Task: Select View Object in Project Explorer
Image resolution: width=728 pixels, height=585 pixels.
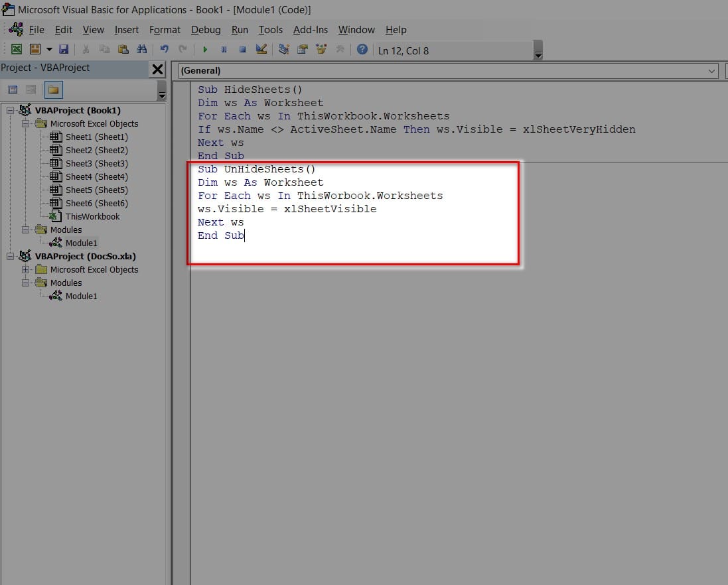Action: (30, 89)
